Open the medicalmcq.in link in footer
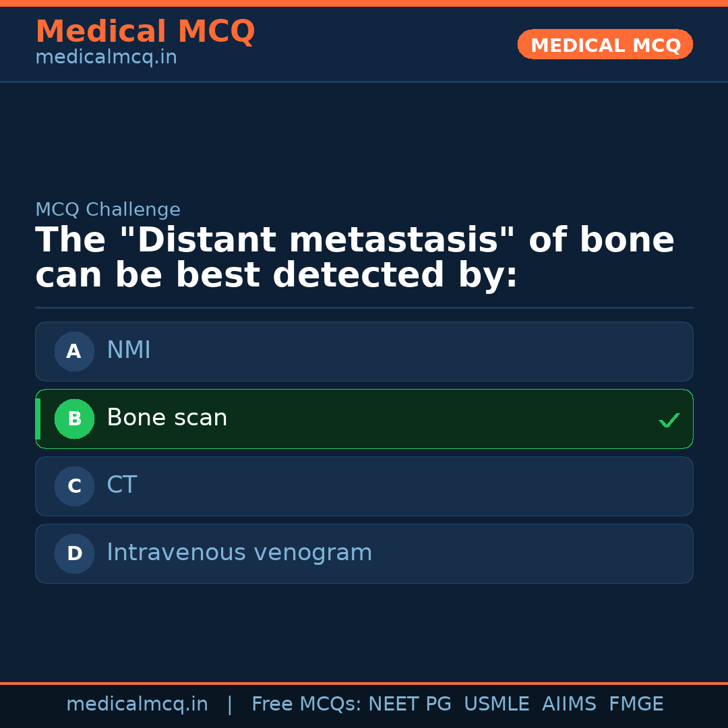This screenshot has height=728, width=728. click(137, 704)
